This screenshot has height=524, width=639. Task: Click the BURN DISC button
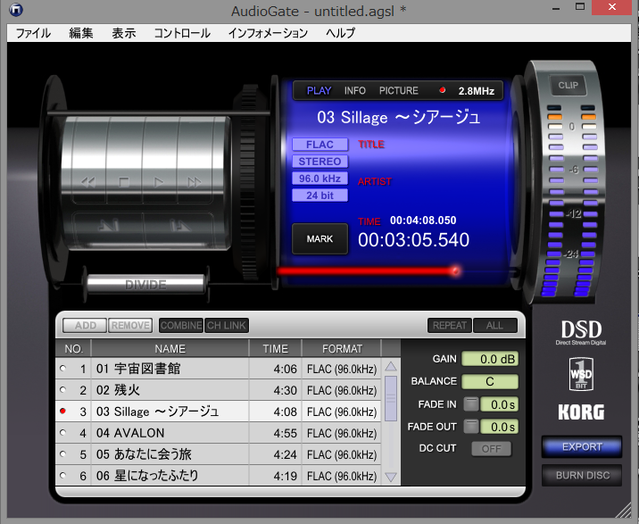(x=582, y=475)
